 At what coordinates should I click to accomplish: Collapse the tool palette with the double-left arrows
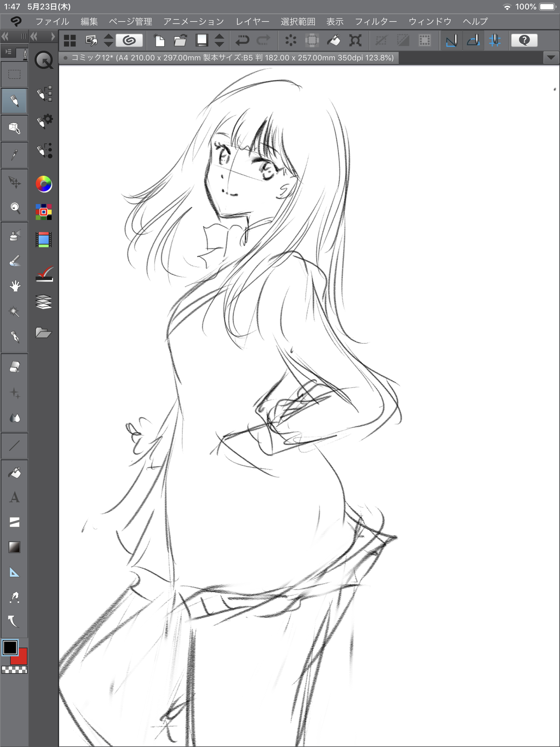[x=5, y=37]
